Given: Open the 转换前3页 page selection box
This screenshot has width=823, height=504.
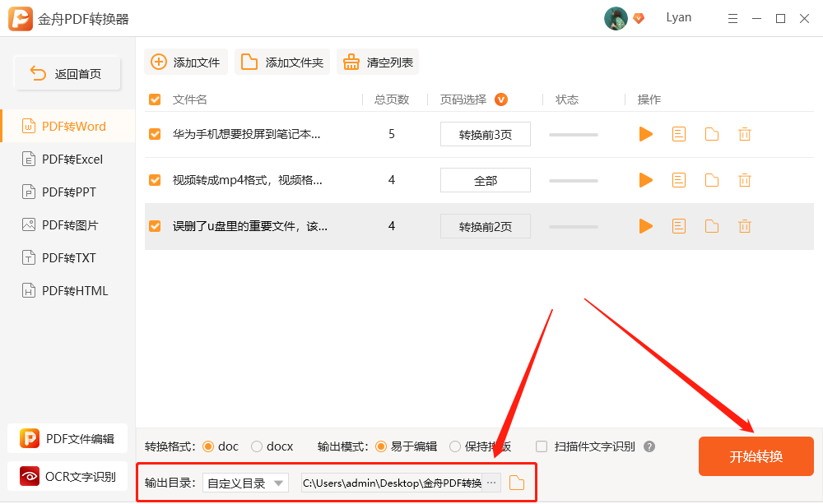Looking at the screenshot, I should [x=485, y=134].
